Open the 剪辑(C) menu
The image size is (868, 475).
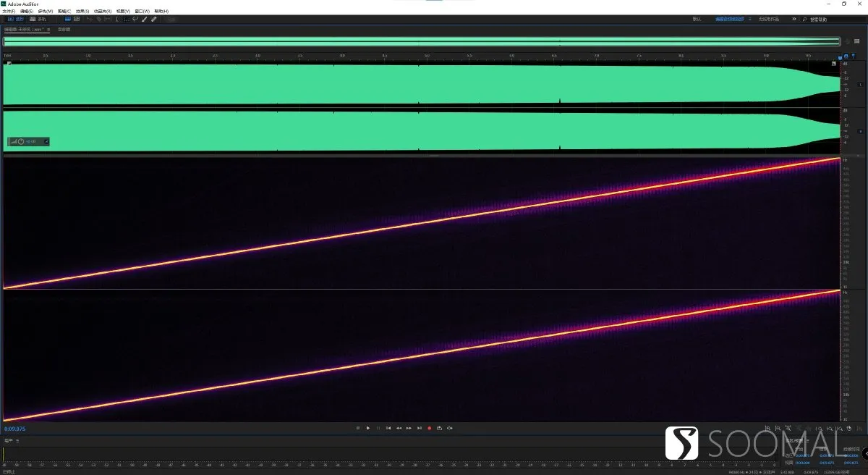64,12
